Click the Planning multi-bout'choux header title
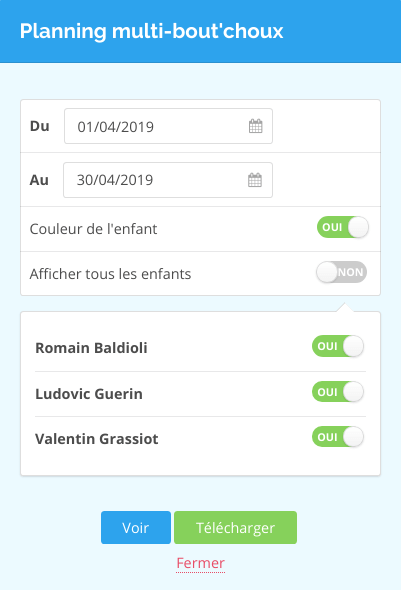Image resolution: width=401 pixels, height=590 pixels. coord(152,31)
